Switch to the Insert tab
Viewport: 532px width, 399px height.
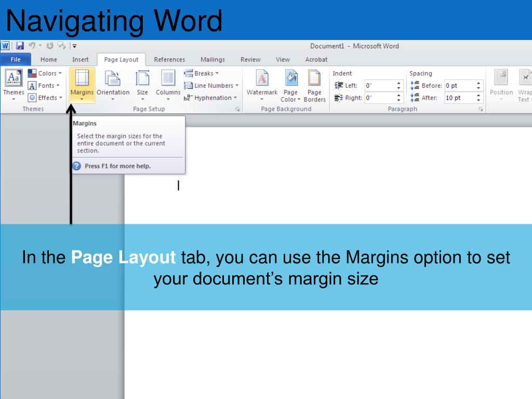(81, 59)
